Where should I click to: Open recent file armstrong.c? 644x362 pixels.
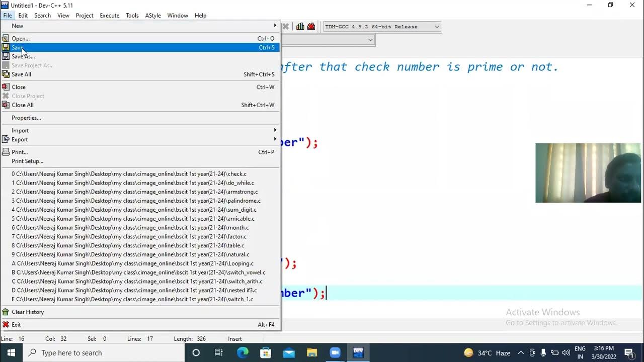click(x=140, y=192)
